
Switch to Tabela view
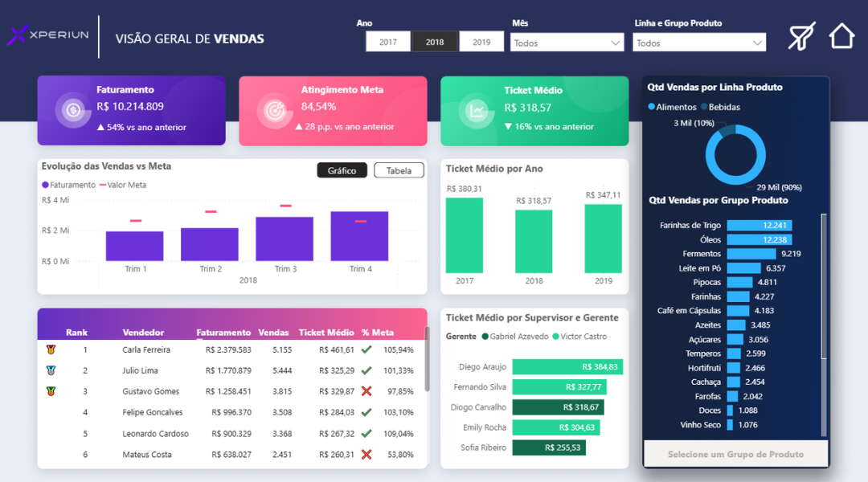click(x=399, y=170)
